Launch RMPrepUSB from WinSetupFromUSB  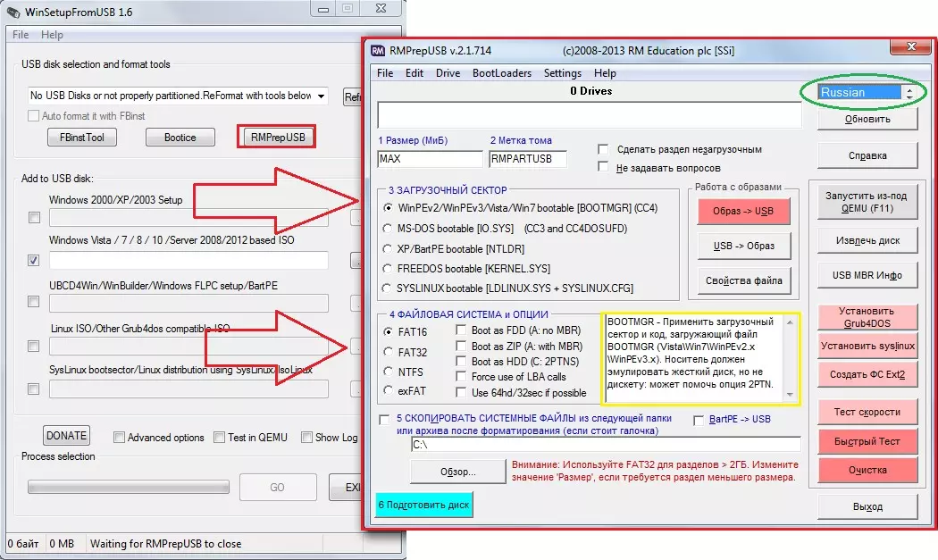click(278, 137)
